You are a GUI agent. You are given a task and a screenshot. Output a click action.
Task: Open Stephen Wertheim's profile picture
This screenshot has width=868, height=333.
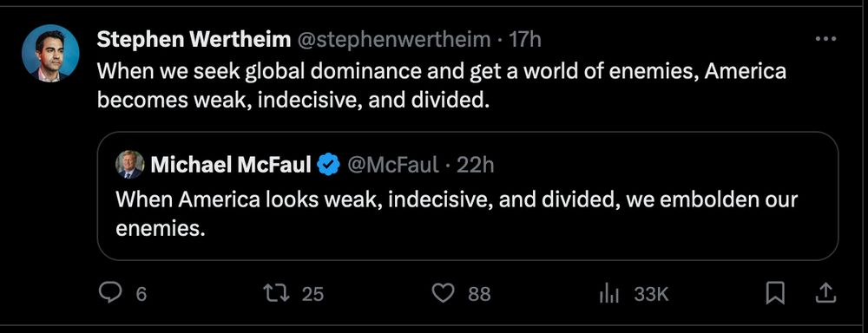coord(50,53)
